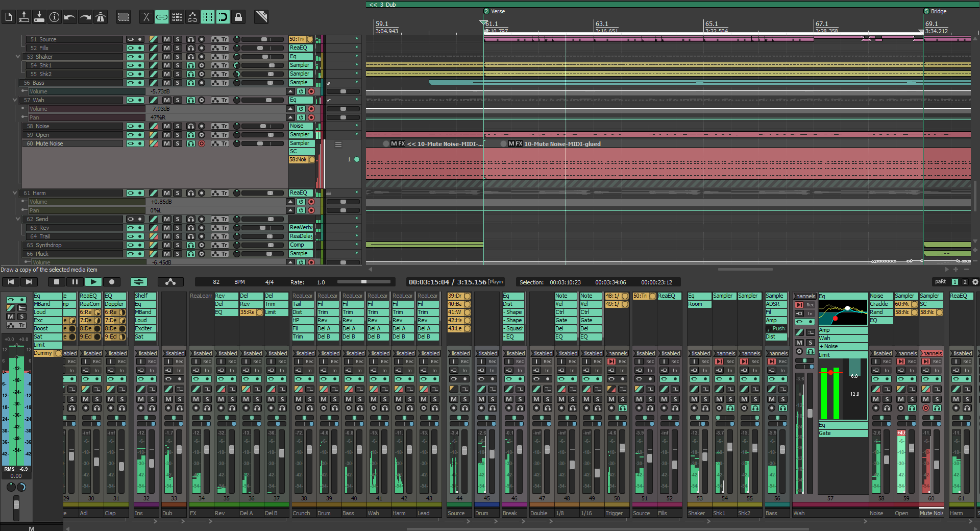The image size is (980, 531).
Task: Toggle the green Repeat transport button
Action: pos(139,282)
